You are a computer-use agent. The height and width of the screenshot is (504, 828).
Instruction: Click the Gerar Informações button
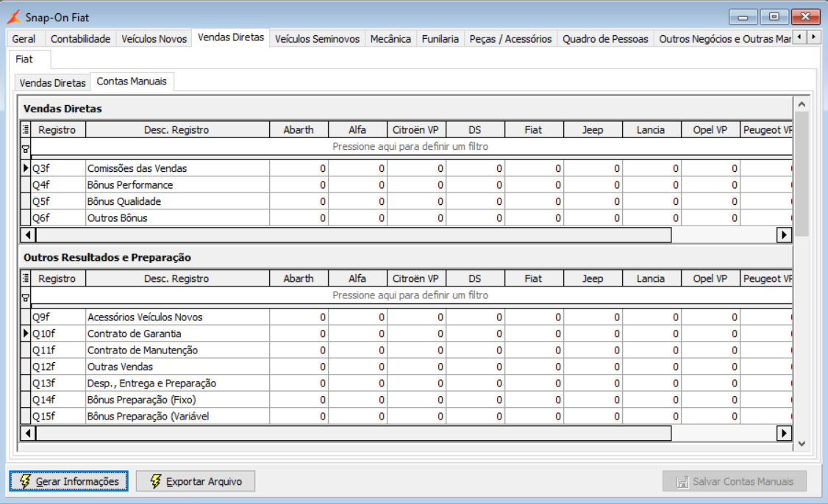68,481
